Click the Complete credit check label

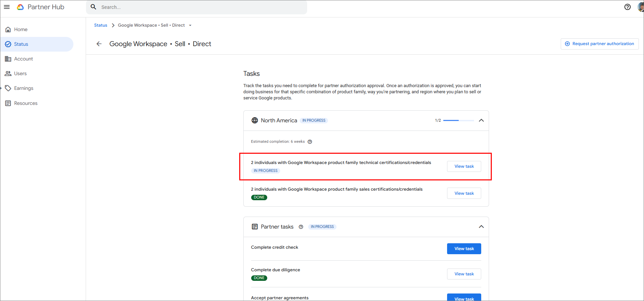click(x=275, y=247)
